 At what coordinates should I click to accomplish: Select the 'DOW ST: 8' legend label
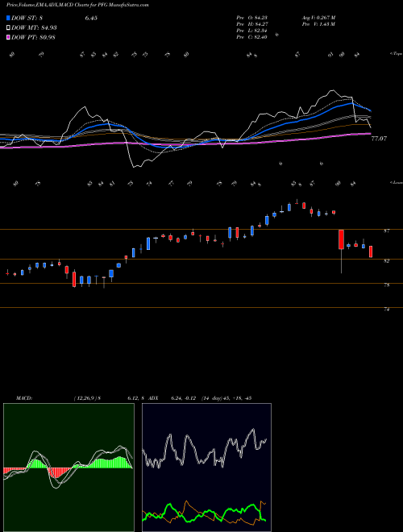point(27,18)
